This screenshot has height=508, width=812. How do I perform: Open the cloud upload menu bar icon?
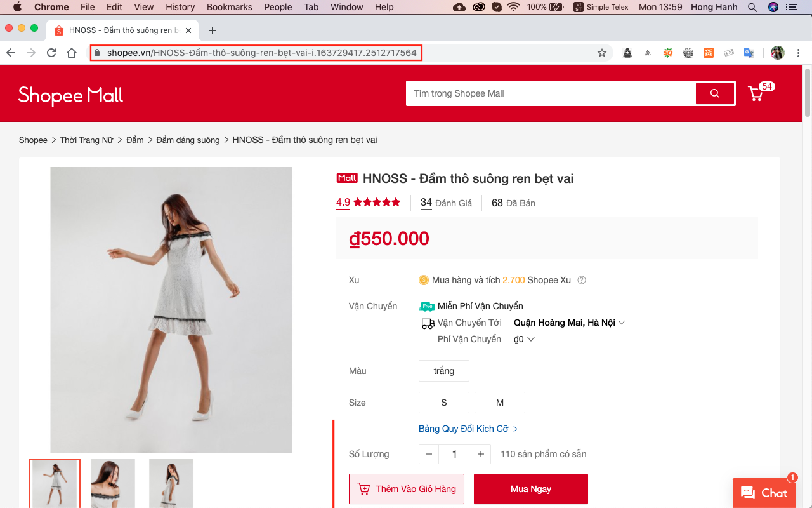[x=460, y=7]
